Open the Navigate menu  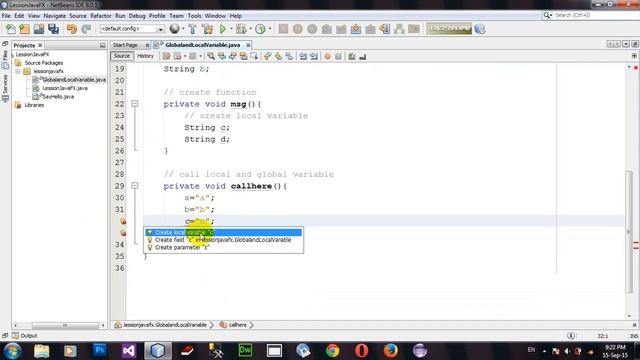(55, 16)
